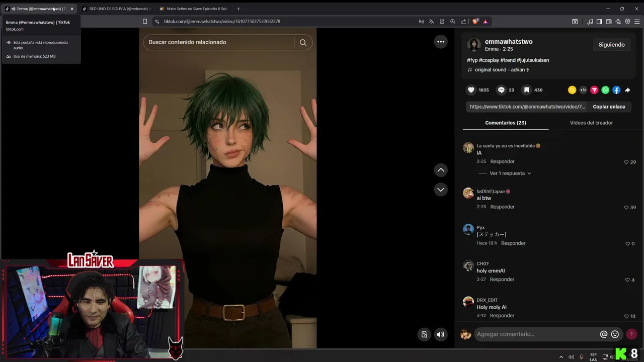This screenshot has height=362, width=644.
Task: Go to previous video with up arrow
Action: click(441, 170)
